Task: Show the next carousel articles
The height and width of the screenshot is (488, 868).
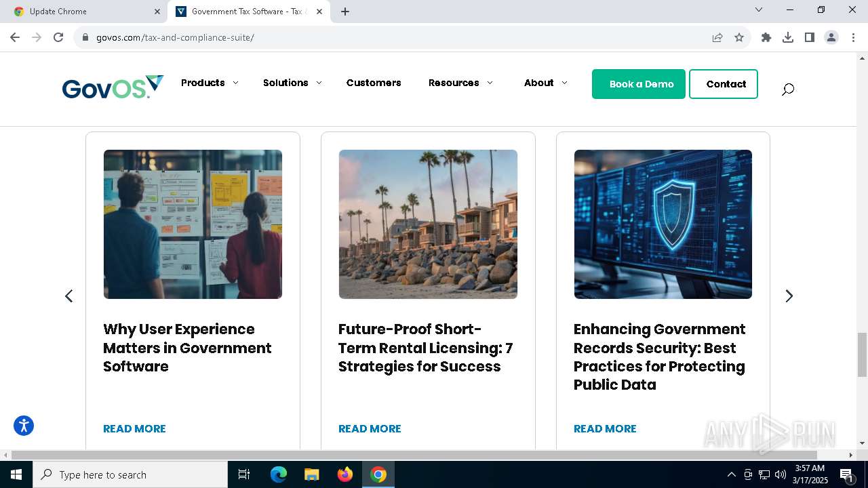Action: coord(789,296)
